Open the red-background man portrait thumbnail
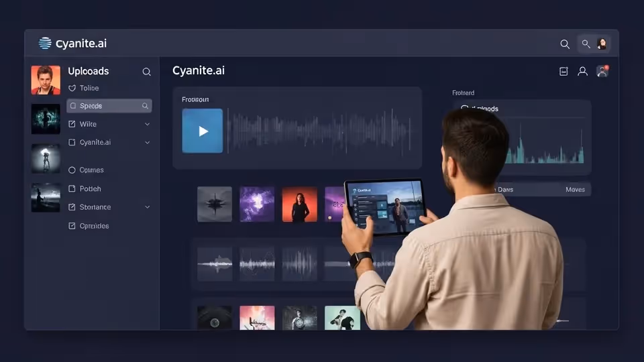 pos(46,80)
